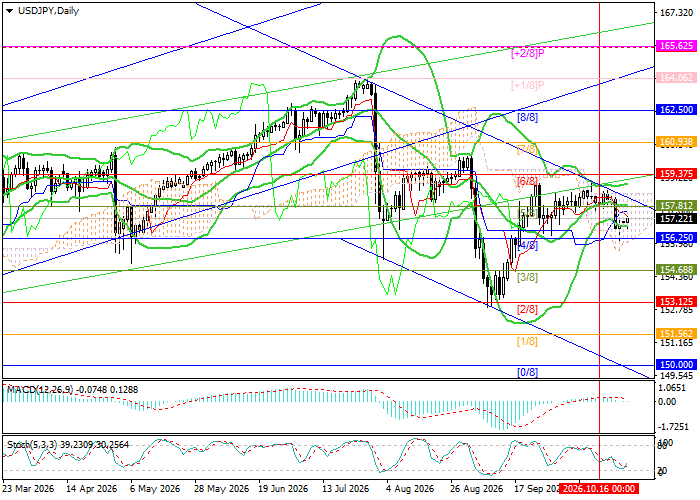Click the [8/8] Murrey level label
Viewport: 700px width, 500px height.
[x=527, y=117]
